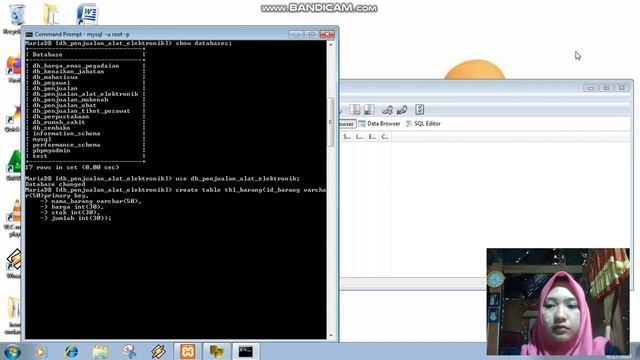The image size is (640, 360).
Task: Open the Recycle Bin desktop icon
Action: [17, 16]
